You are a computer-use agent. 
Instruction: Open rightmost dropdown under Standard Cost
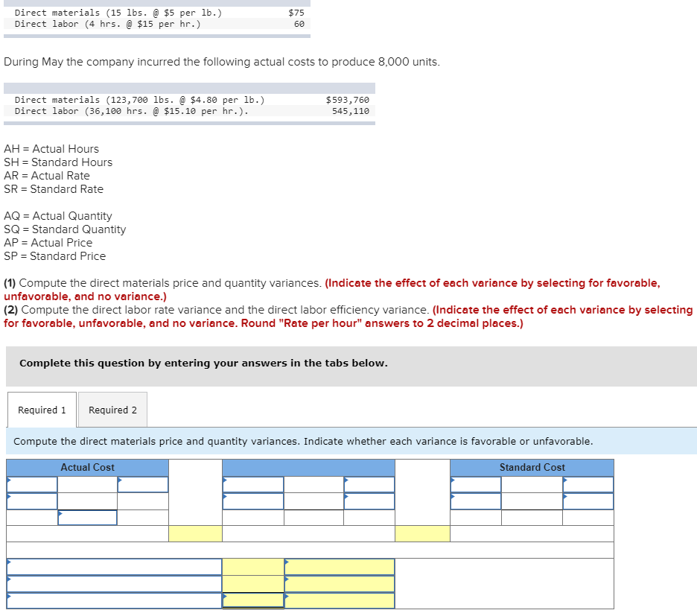pos(588,483)
